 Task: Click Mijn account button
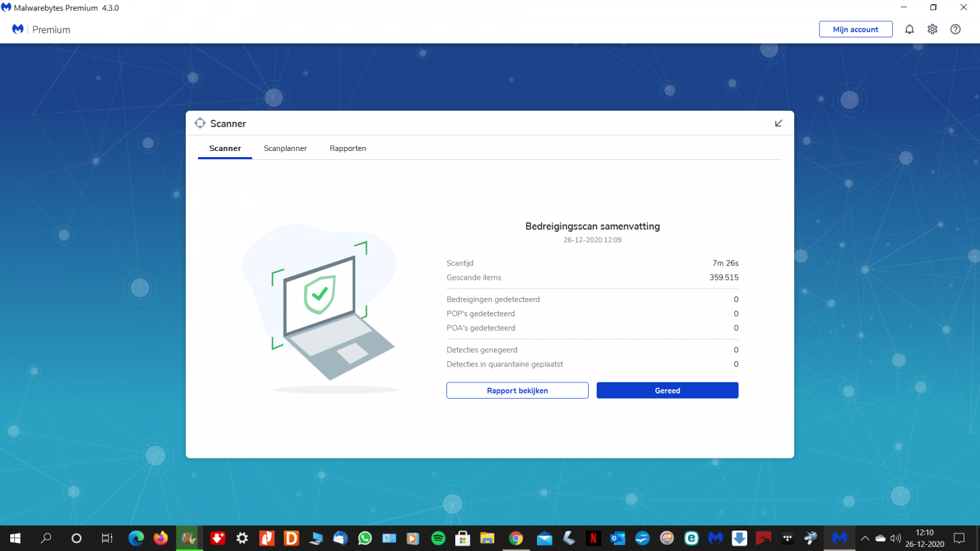(855, 29)
